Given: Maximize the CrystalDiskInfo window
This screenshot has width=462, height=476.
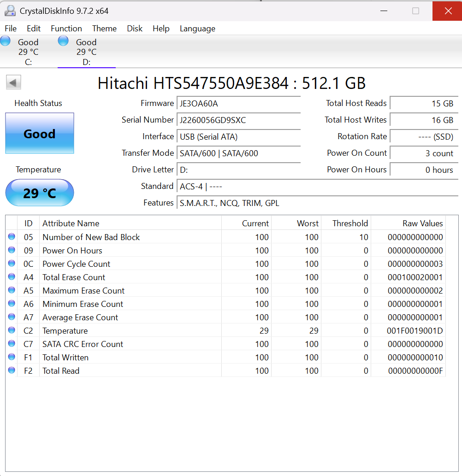Looking at the screenshot, I should coord(415,11).
